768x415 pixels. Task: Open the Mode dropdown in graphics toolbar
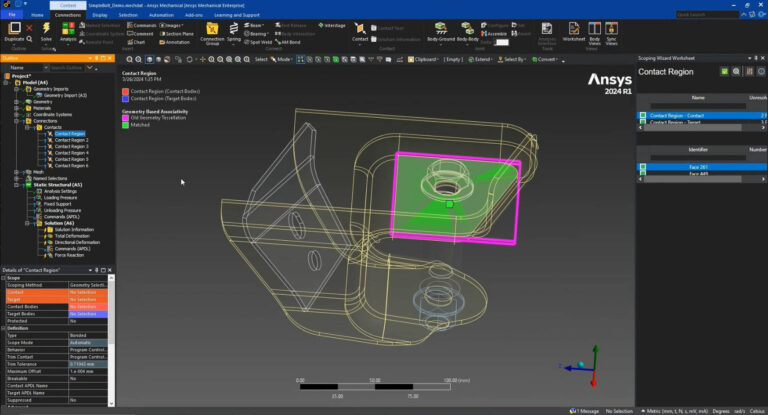click(281, 59)
